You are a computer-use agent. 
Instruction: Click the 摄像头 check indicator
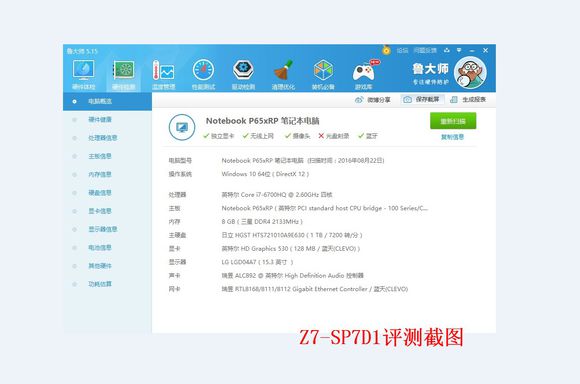tap(297, 136)
